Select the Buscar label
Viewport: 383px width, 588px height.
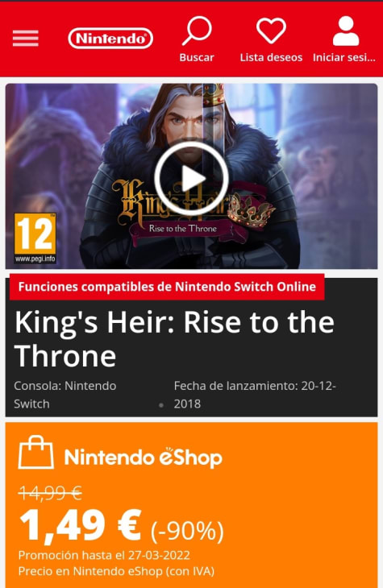(197, 57)
